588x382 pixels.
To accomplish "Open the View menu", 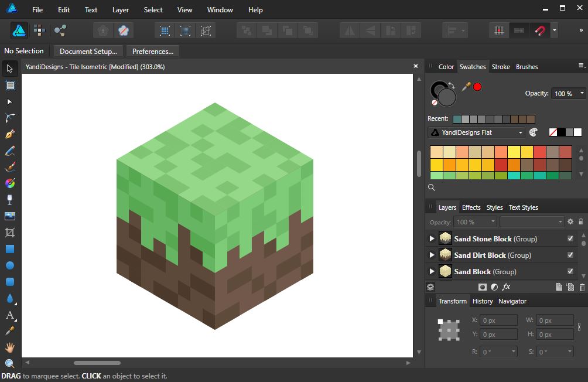I will tap(184, 10).
